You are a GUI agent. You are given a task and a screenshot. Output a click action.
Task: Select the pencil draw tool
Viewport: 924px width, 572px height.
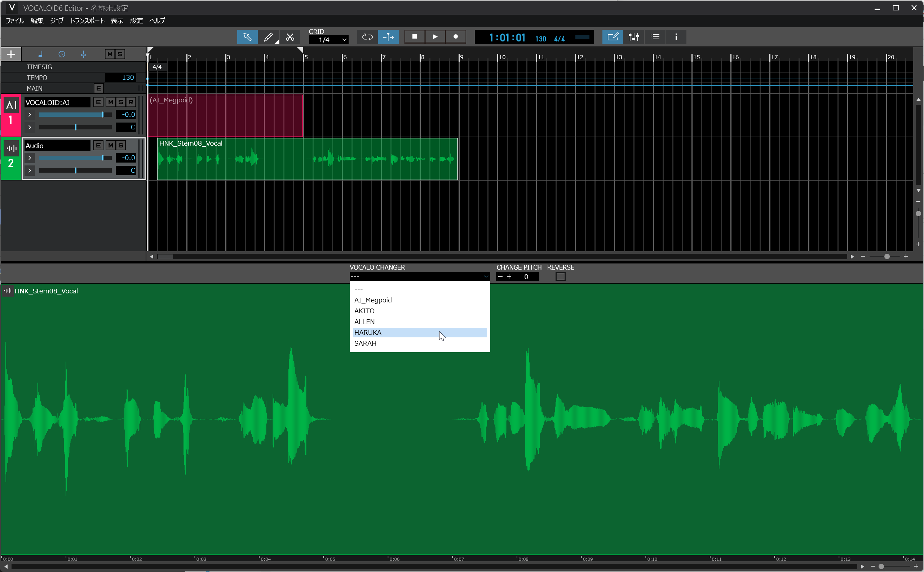pyautogui.click(x=268, y=37)
